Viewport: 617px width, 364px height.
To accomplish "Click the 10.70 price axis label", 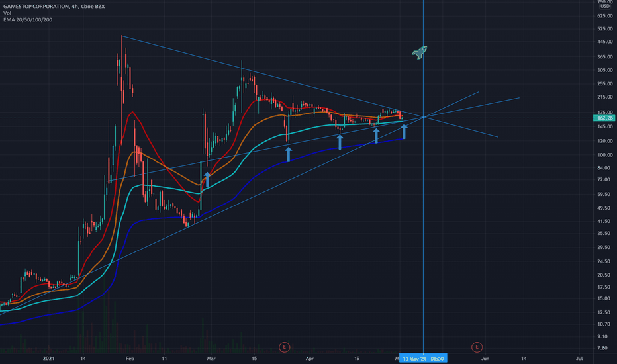I will pos(604,324).
